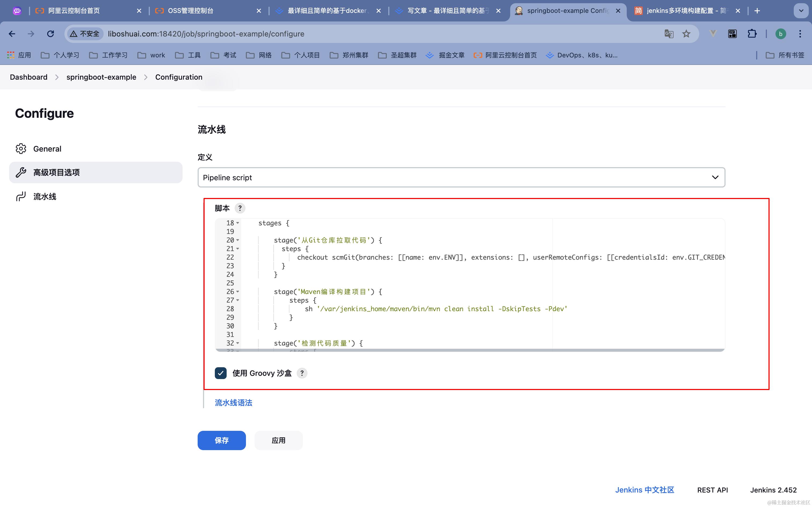Click the 保存 save button

point(222,440)
